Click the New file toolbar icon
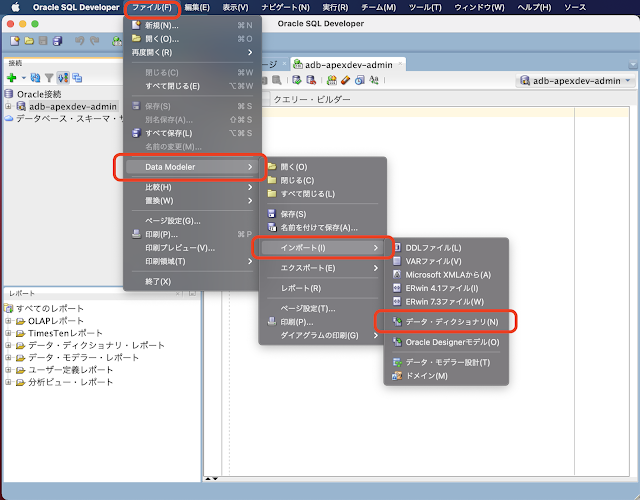The width and height of the screenshot is (640, 500). pos(15,40)
